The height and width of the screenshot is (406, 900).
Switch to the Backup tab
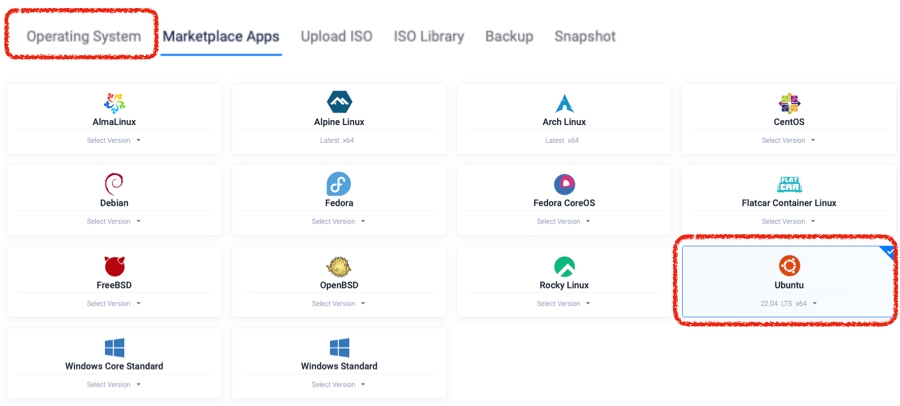(x=509, y=36)
